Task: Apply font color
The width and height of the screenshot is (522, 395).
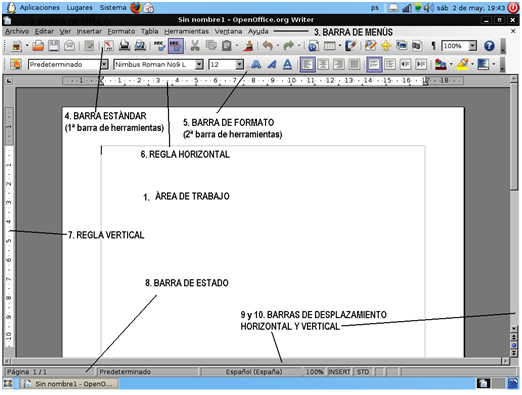Action: [x=441, y=64]
